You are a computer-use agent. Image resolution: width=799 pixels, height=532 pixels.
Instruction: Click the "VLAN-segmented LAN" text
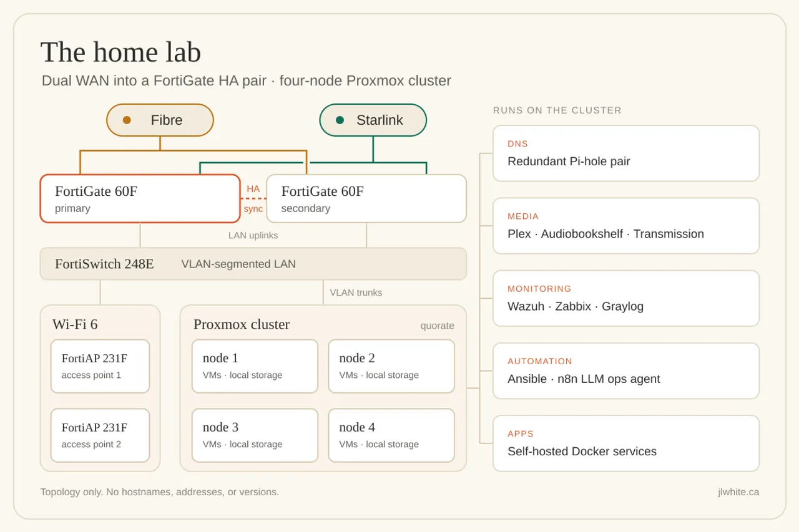[x=238, y=264]
